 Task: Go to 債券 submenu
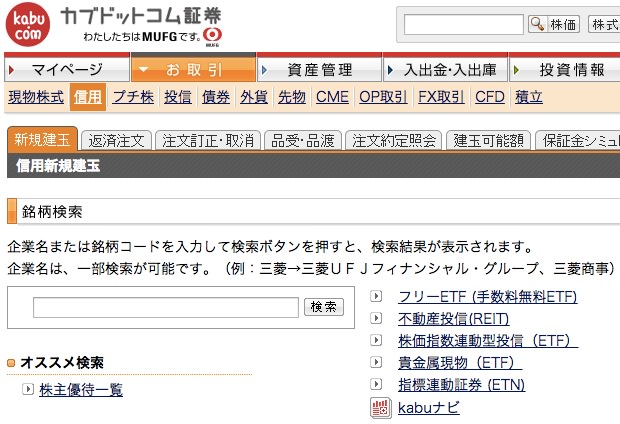[216, 97]
